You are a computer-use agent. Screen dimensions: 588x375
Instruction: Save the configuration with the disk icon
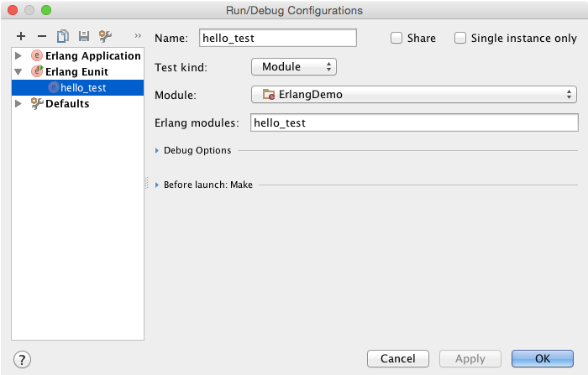pos(84,36)
